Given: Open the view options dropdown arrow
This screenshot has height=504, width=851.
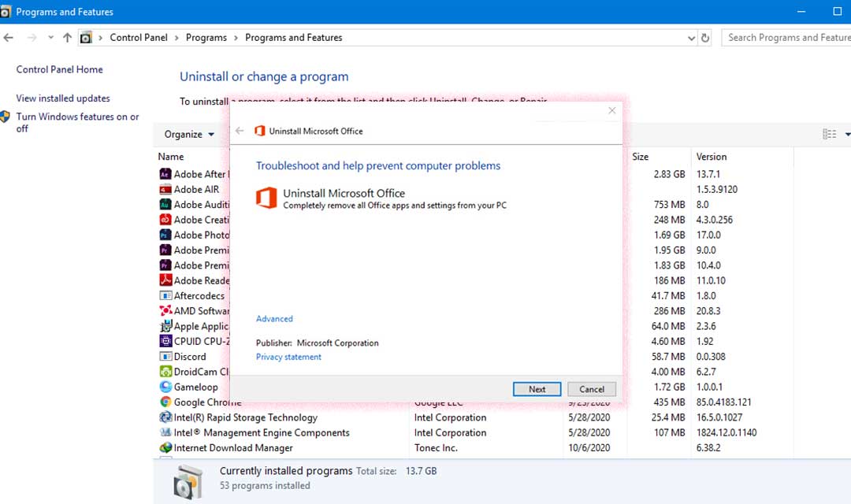Looking at the screenshot, I should point(847,134).
